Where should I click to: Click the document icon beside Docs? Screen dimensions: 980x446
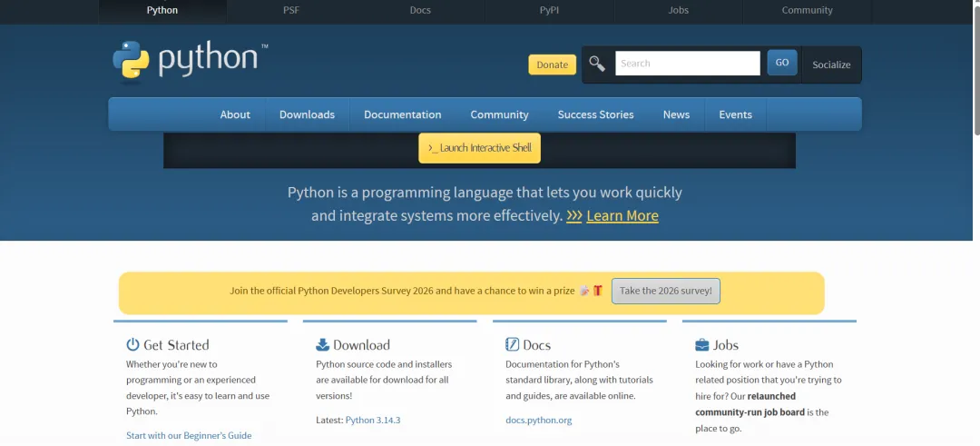[512, 344]
